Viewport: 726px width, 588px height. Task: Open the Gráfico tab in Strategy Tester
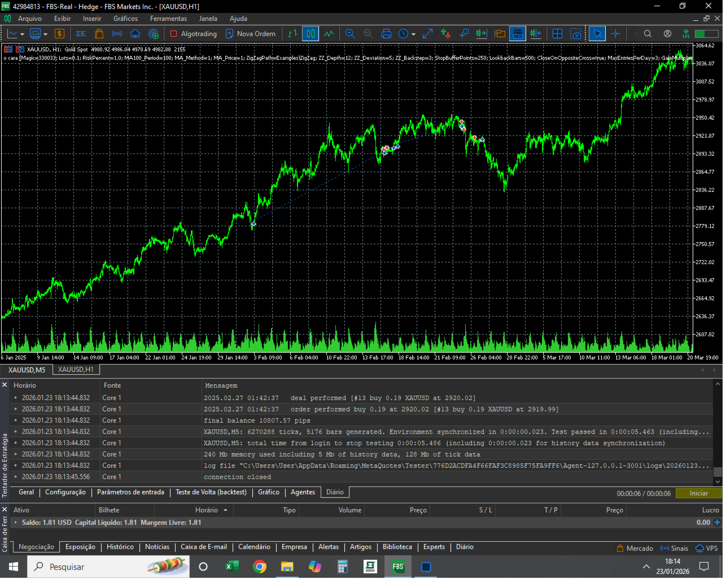(269, 492)
